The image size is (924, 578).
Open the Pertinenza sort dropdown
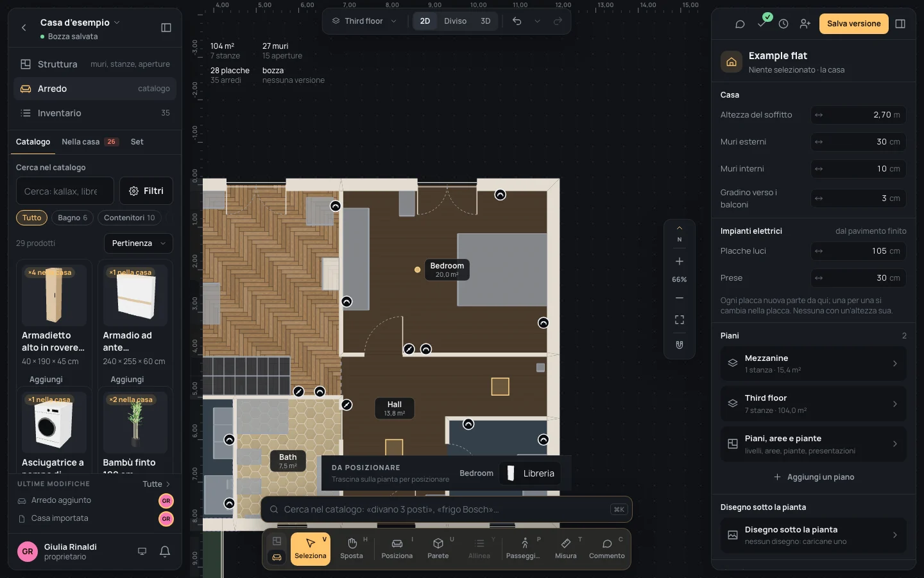(x=139, y=243)
